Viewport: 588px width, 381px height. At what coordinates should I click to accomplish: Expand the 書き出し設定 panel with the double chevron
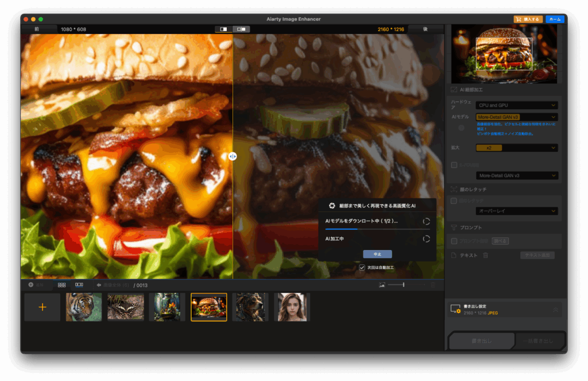click(x=555, y=309)
